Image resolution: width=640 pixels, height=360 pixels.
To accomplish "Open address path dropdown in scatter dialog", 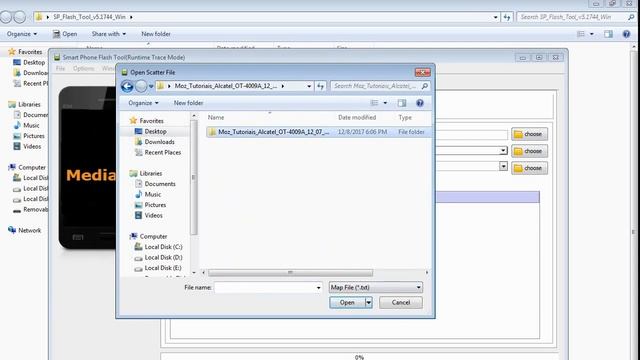I will [x=309, y=86].
